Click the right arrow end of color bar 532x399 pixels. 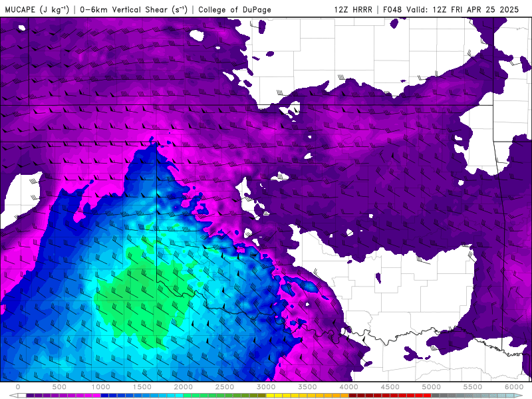tap(519, 395)
